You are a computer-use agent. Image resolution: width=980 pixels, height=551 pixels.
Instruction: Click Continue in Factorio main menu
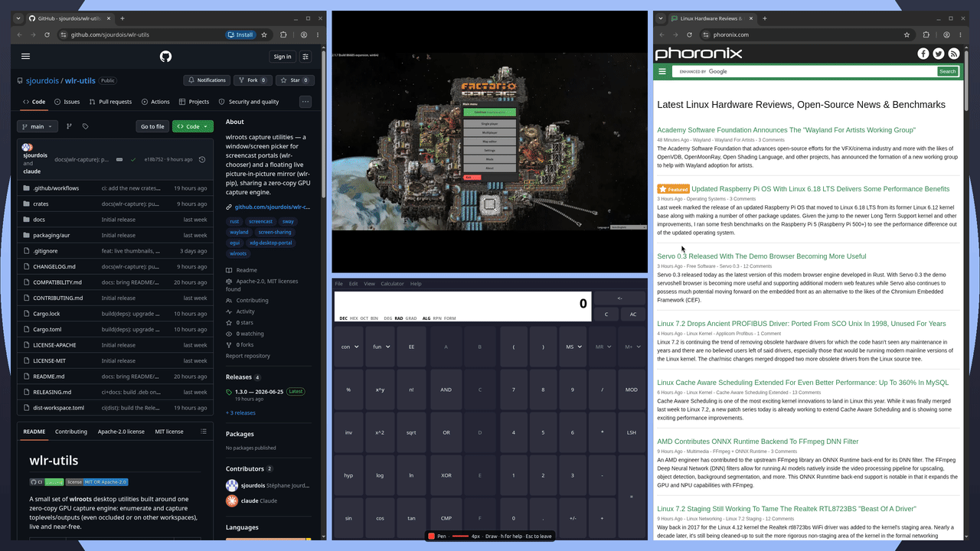point(489,112)
